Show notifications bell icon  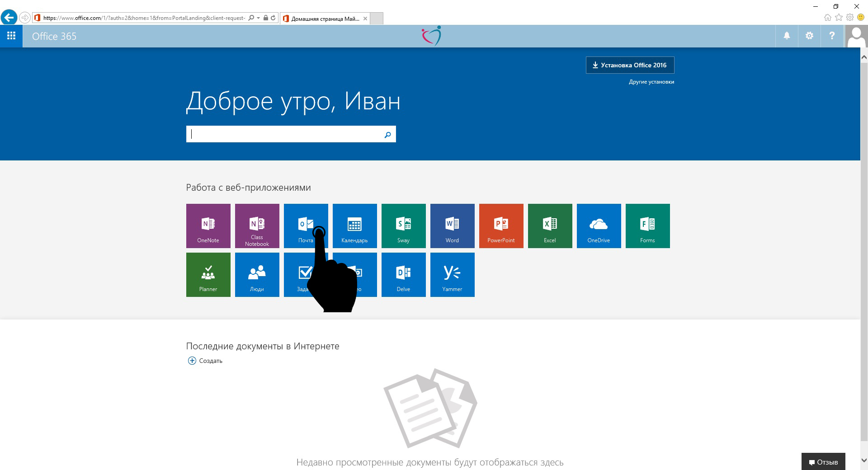click(787, 36)
